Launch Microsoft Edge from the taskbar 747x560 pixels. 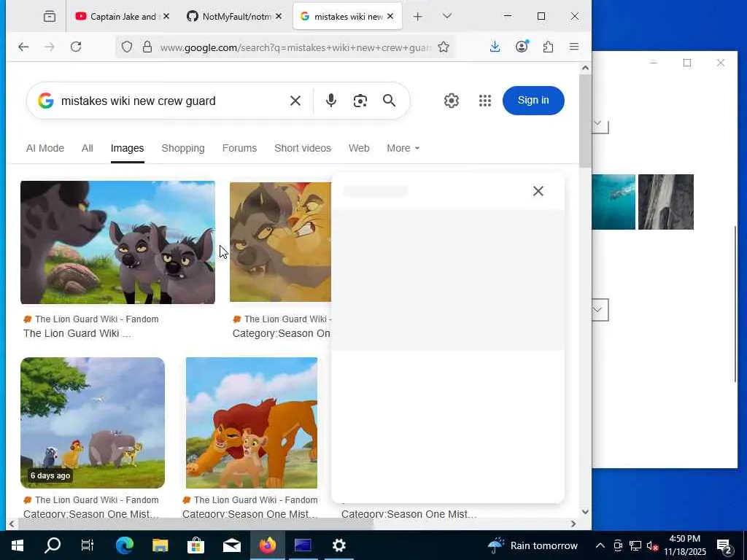click(x=124, y=545)
